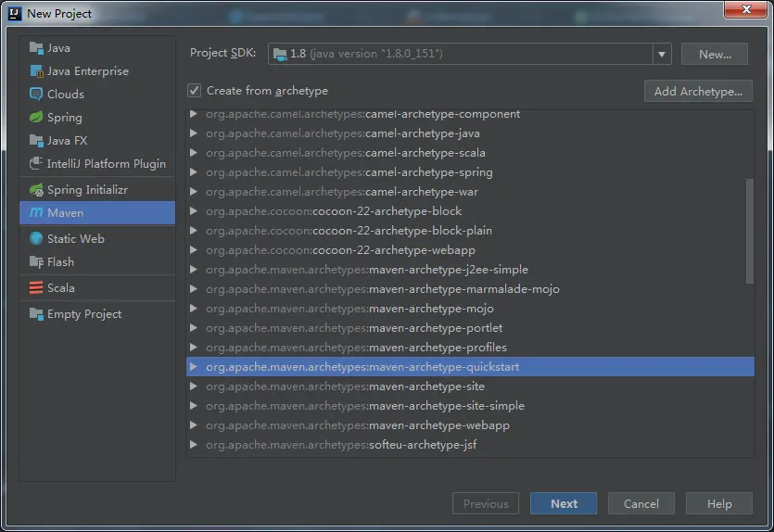Click the Spring Initializr icon
Image resolution: width=774 pixels, height=532 pixels.
[36, 189]
